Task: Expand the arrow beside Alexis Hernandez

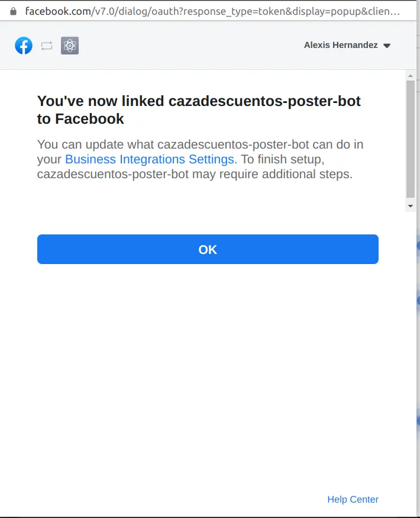Action: 387,46
